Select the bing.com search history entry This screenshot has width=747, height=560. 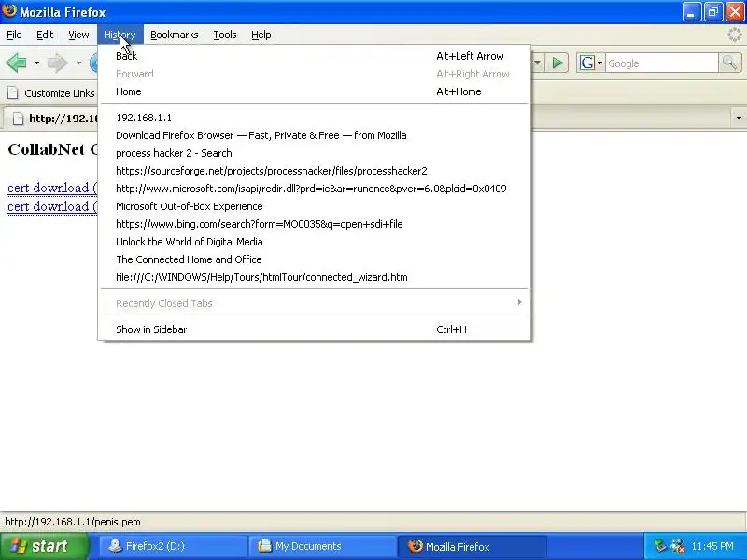315,224
